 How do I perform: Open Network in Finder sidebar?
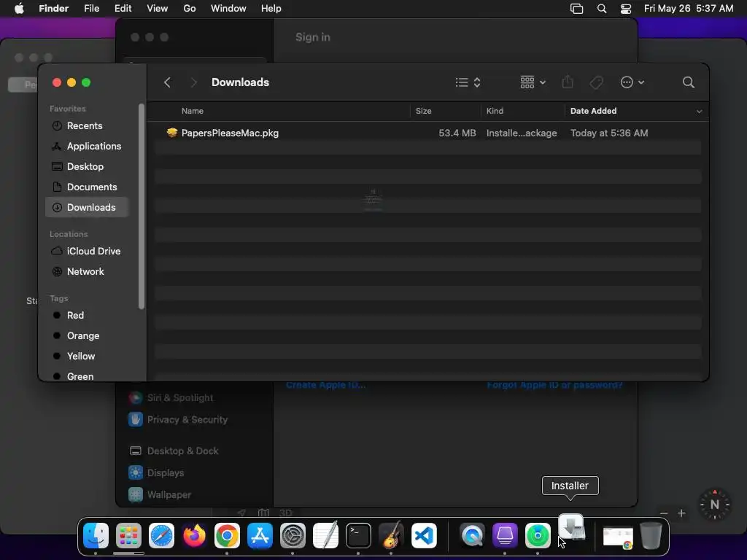[x=88, y=271]
